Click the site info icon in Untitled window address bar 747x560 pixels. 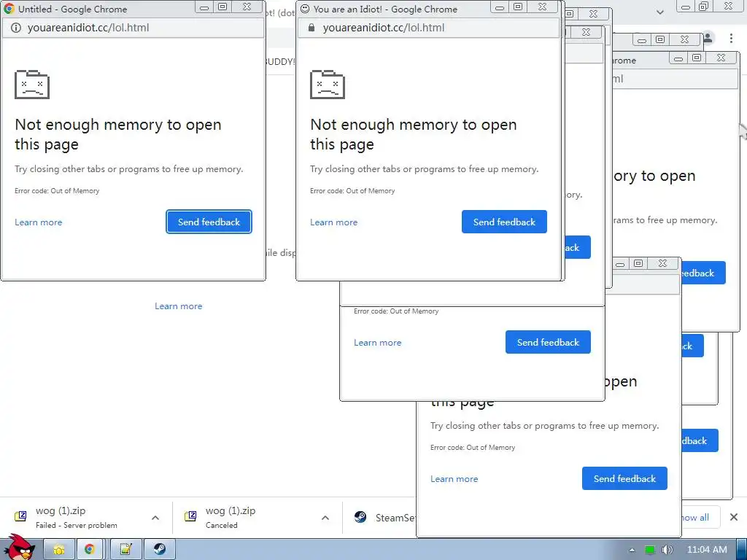point(16,28)
